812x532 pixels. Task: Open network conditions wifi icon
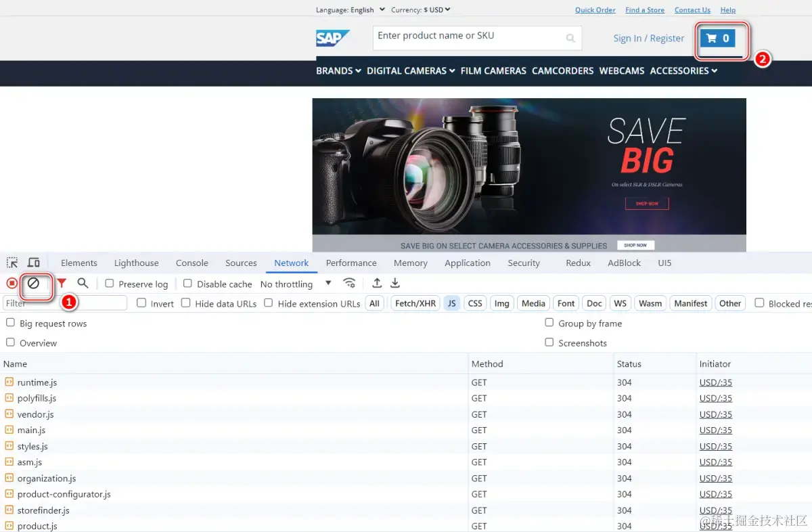[x=349, y=284]
